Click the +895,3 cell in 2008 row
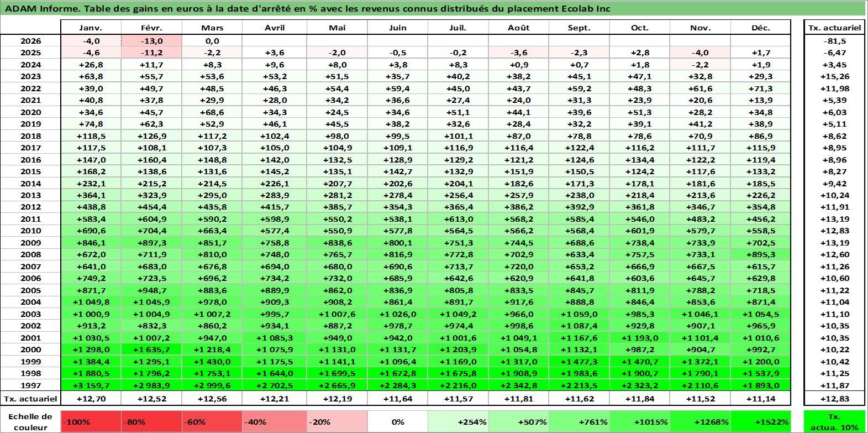Screen dimensions: 868x433 pos(761,254)
